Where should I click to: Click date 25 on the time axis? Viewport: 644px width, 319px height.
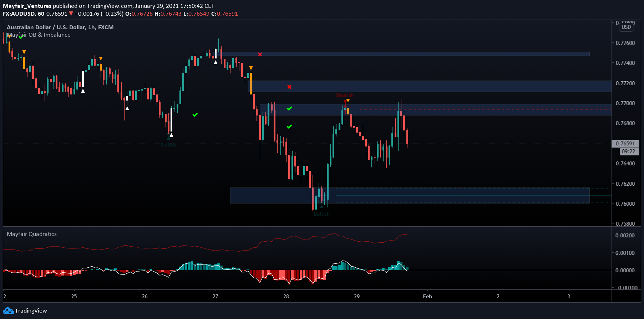(x=74, y=297)
